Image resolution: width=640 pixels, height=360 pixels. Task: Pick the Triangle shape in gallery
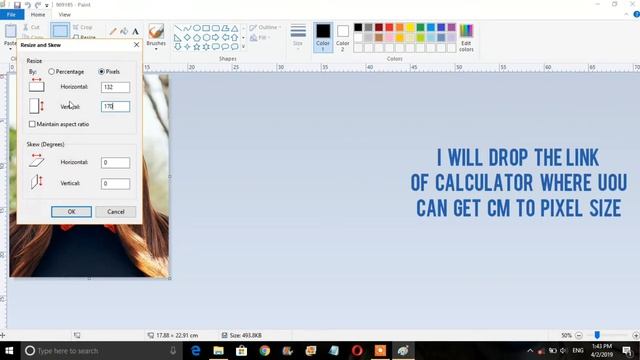(234, 28)
